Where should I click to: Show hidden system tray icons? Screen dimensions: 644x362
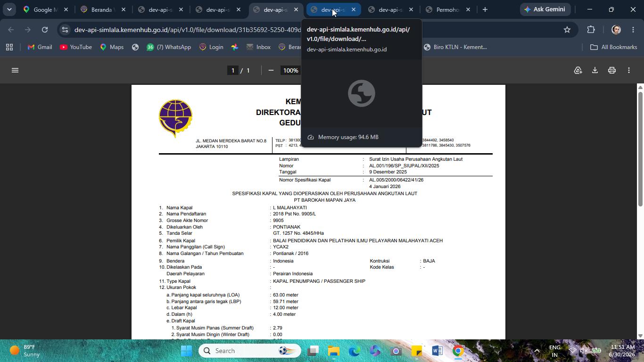tap(537, 351)
